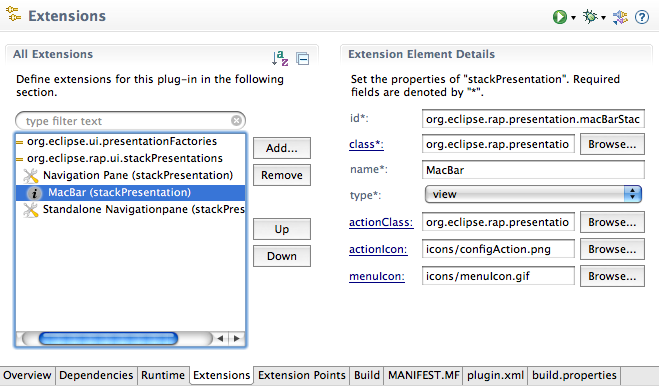Click the id field
659x386 pixels.
533,119
